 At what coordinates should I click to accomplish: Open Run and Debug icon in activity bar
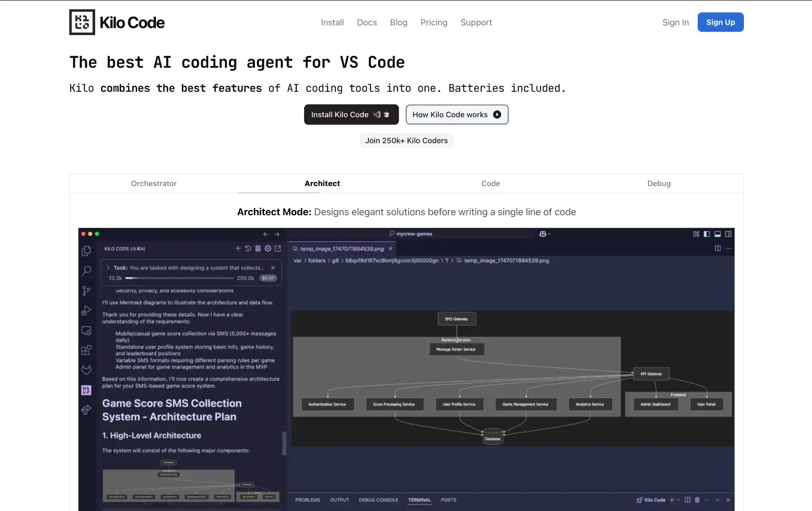86,311
